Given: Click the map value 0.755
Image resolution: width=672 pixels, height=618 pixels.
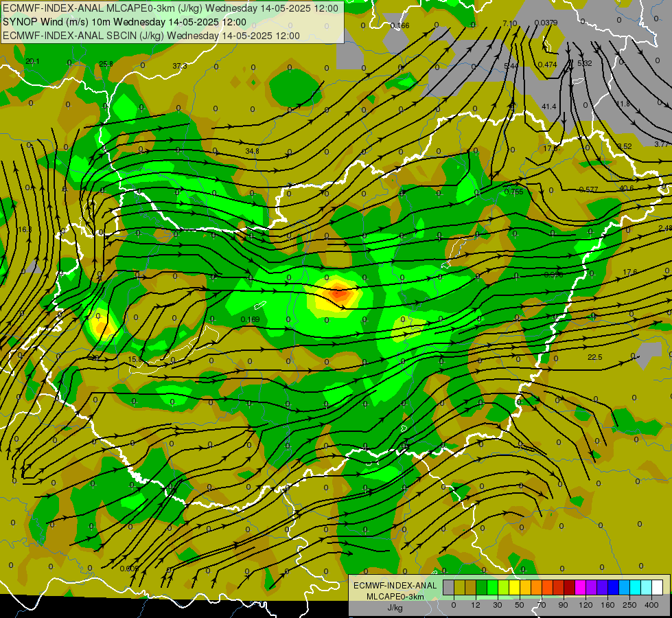Looking at the screenshot, I should 514,192.
